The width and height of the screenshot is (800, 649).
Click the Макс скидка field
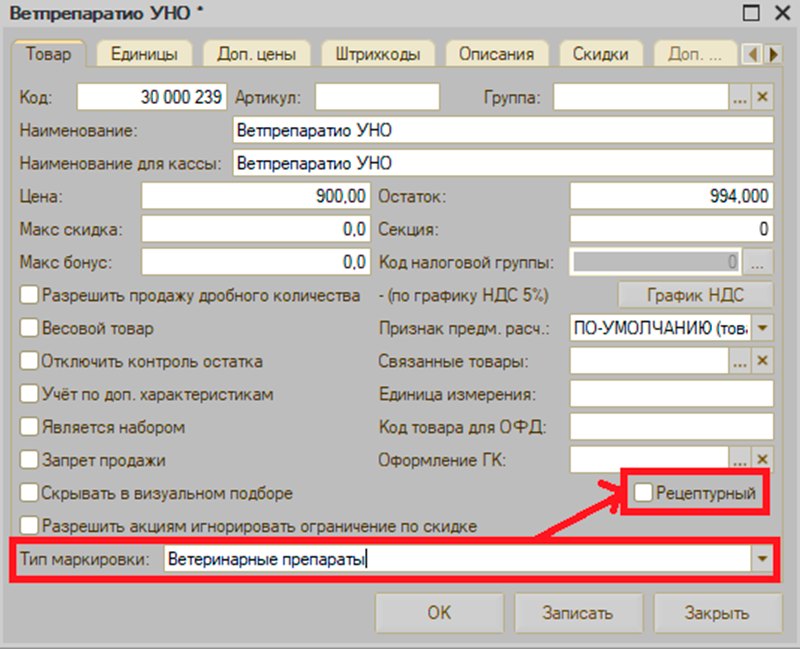[256, 229]
